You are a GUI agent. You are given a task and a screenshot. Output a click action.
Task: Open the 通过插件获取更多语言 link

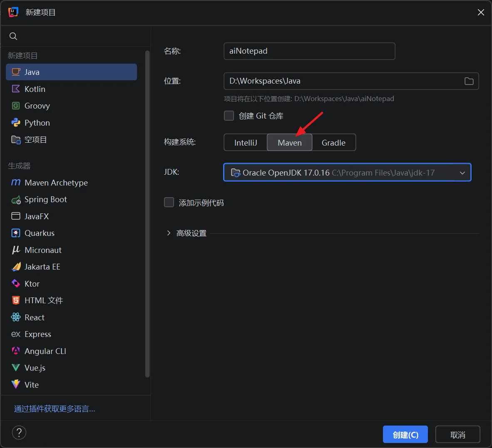coord(55,409)
